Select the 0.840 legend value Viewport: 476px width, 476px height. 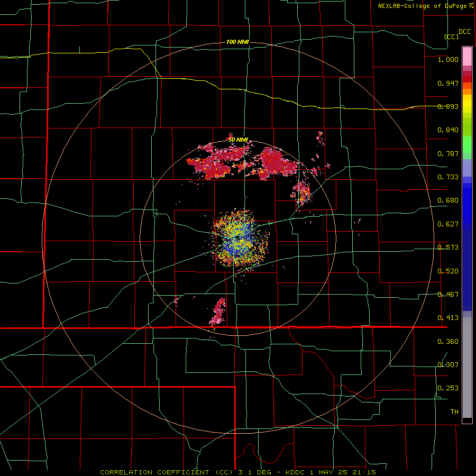tap(448, 130)
